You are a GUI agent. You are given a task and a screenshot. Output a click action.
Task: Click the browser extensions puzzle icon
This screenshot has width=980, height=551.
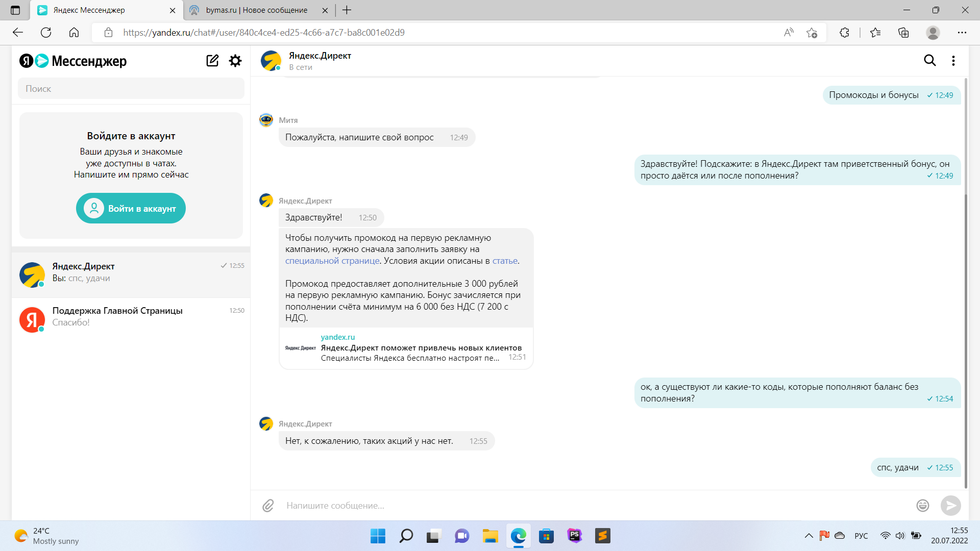pyautogui.click(x=844, y=33)
